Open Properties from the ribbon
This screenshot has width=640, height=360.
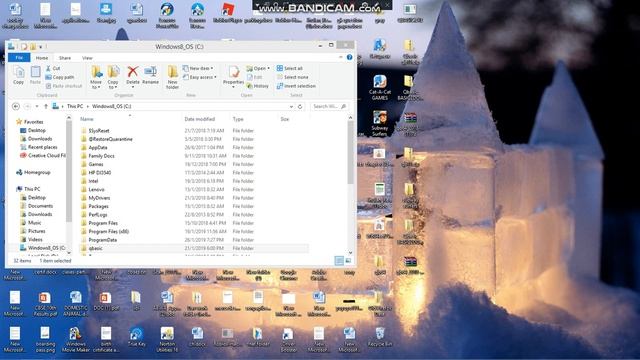pos(233,76)
